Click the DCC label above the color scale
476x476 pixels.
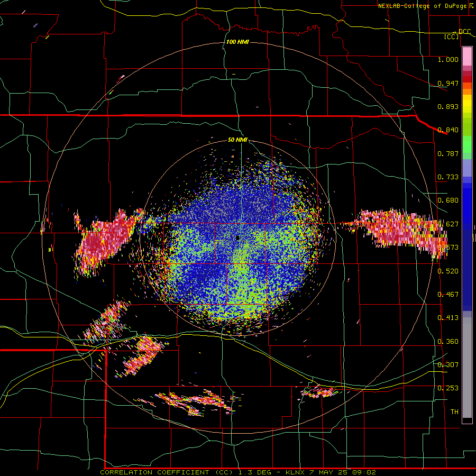point(464,32)
